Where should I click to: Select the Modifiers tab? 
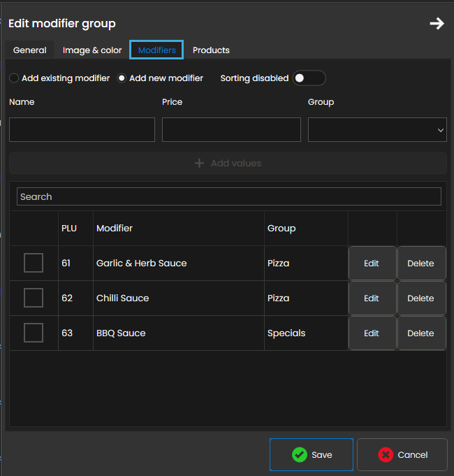point(156,50)
